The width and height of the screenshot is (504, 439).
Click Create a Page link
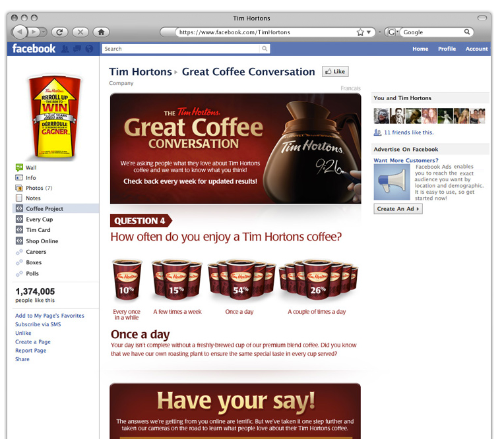(x=33, y=342)
